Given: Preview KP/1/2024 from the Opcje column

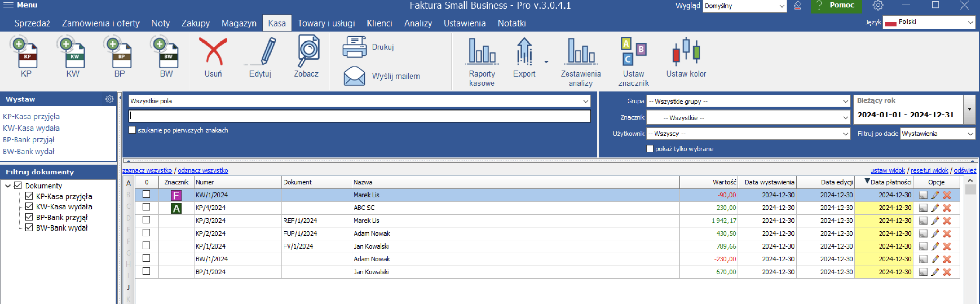Looking at the screenshot, I should 923,246.
